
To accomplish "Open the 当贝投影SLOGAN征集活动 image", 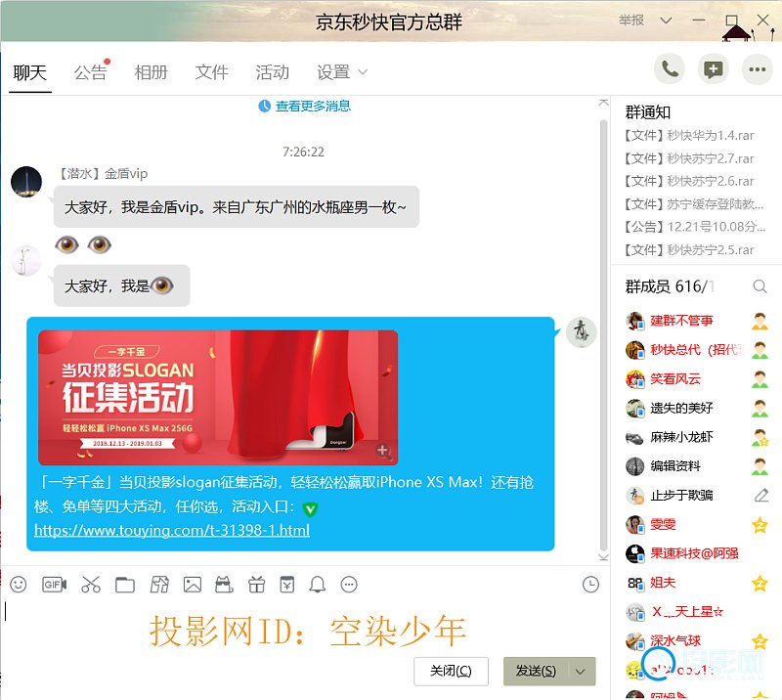I will point(218,398).
